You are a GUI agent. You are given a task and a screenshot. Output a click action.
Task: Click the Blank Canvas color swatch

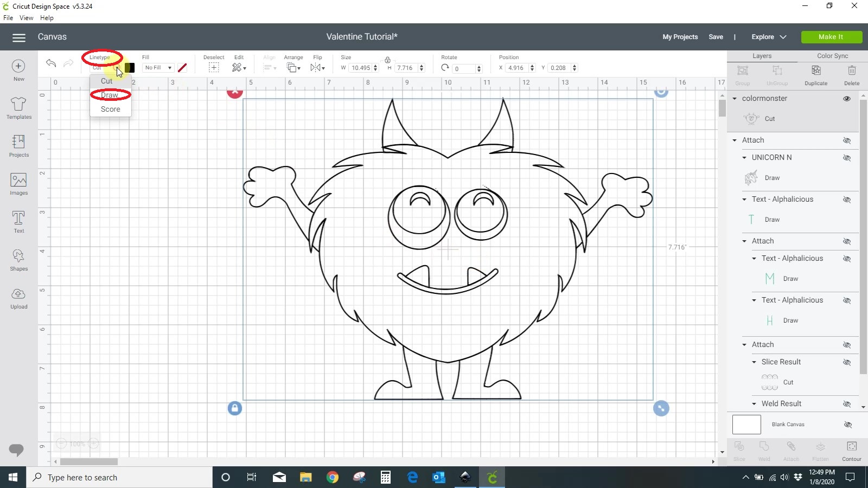click(x=746, y=425)
